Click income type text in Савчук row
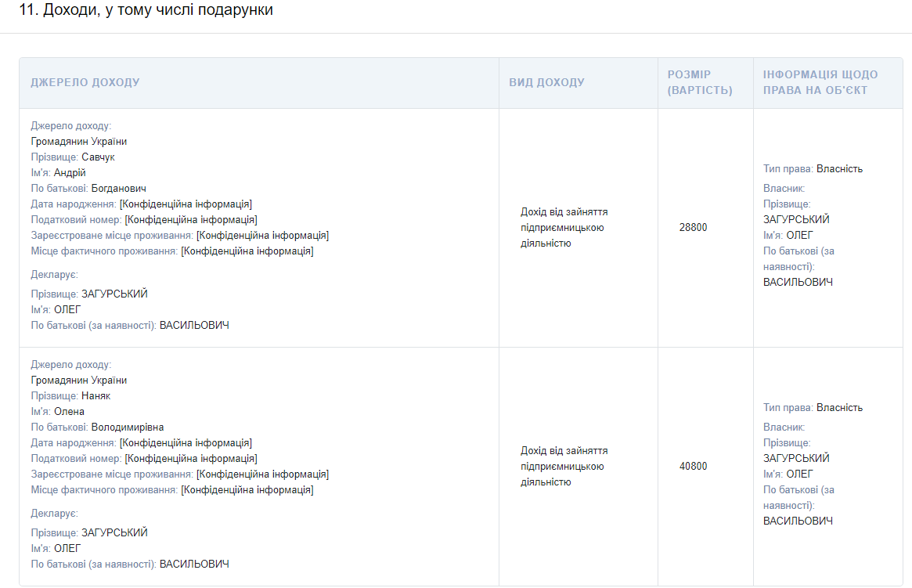The width and height of the screenshot is (912, 588). click(564, 228)
